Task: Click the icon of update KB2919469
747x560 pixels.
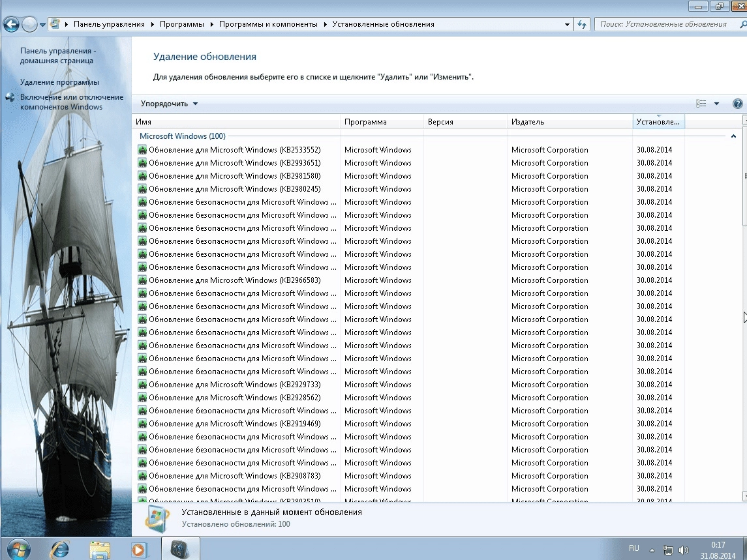Action: click(142, 424)
